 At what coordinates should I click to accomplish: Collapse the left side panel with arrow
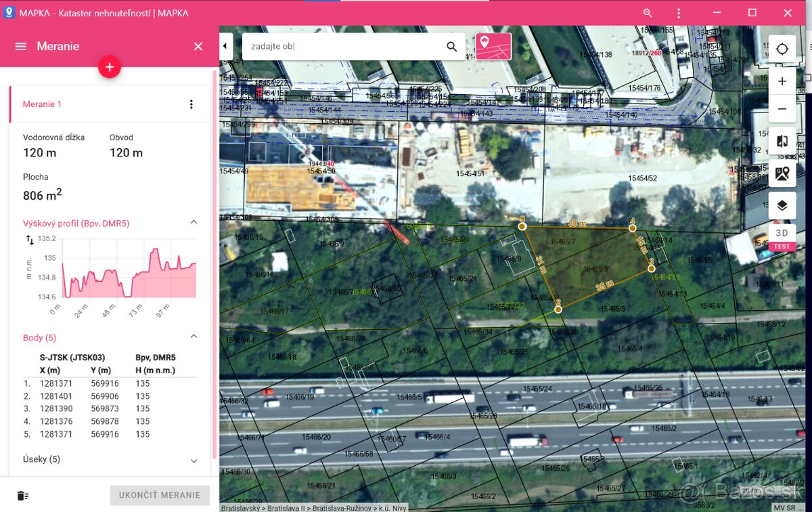[225, 46]
